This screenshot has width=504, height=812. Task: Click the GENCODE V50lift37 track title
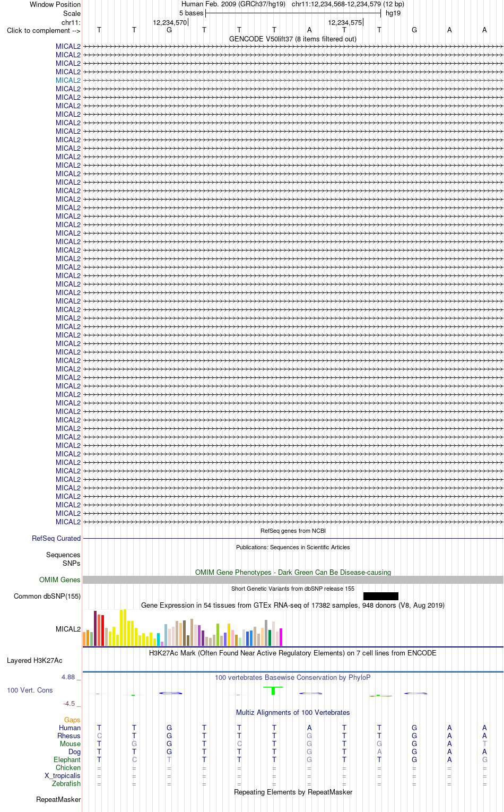293,39
